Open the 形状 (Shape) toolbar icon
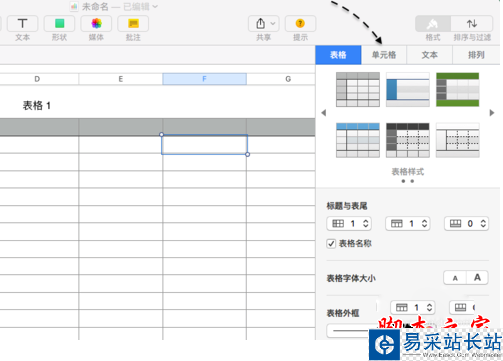Image resolution: width=503 pixels, height=361 pixels. [x=59, y=24]
